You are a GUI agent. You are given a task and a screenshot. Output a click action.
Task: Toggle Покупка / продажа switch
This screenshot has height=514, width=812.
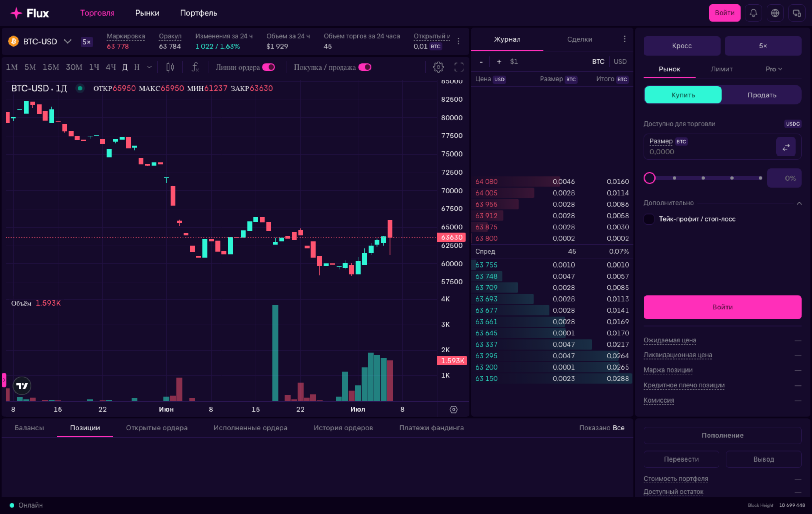click(x=365, y=67)
